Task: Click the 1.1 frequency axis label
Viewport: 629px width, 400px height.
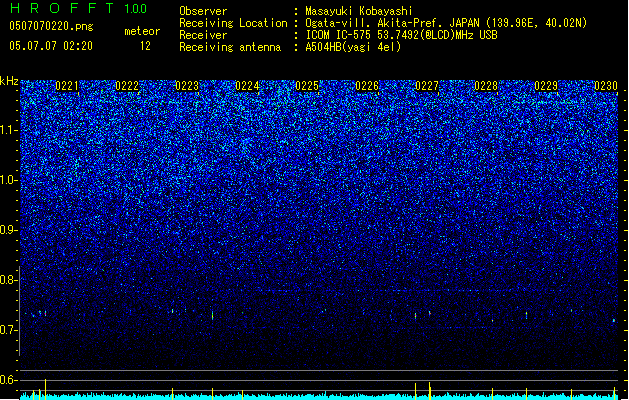Action: click(x=8, y=130)
